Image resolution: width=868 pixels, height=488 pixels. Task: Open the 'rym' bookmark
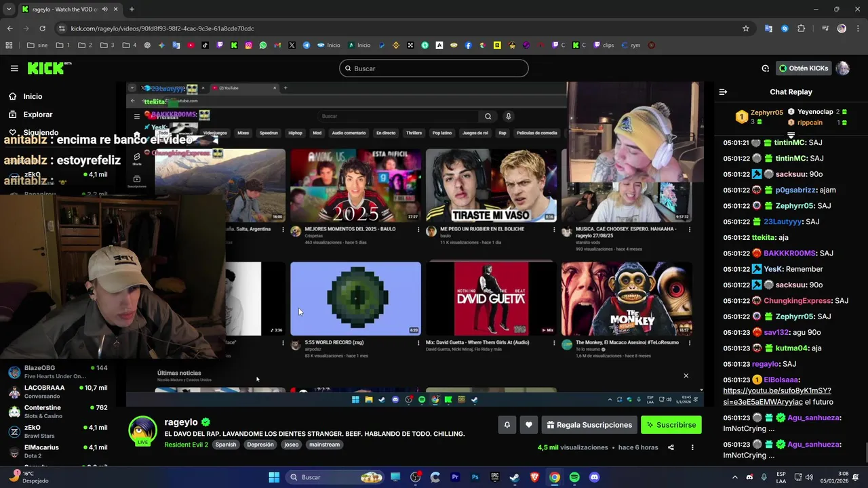point(631,45)
